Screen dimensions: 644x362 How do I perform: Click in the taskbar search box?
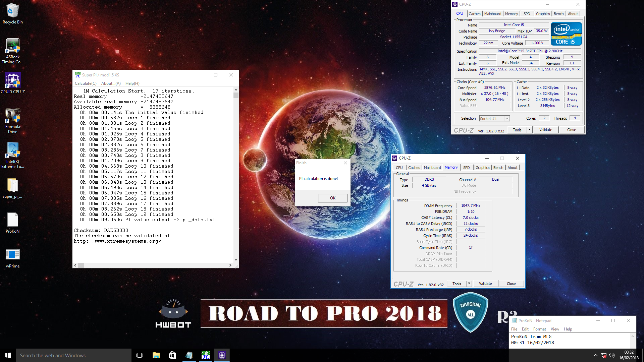tap(74, 355)
